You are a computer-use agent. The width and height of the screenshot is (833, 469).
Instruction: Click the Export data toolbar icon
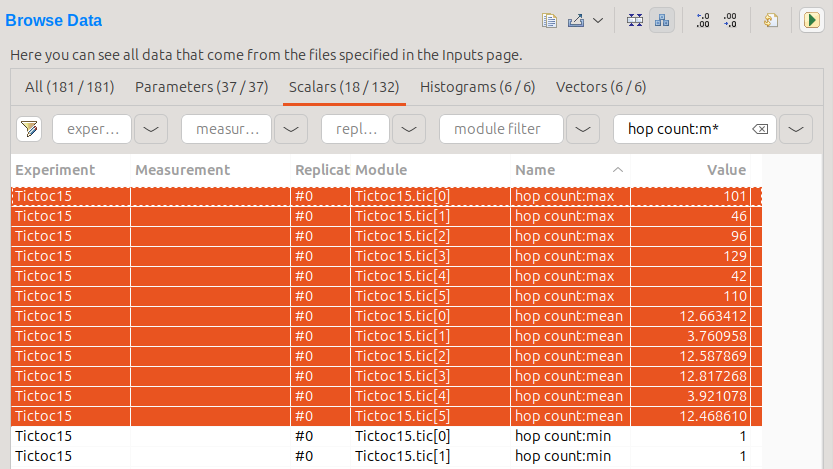(x=576, y=21)
